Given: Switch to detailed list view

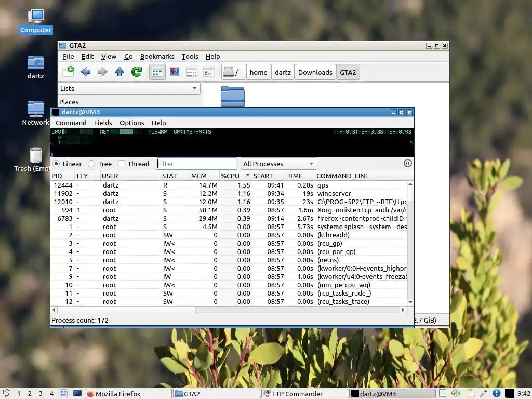Looking at the screenshot, I should 209,72.
